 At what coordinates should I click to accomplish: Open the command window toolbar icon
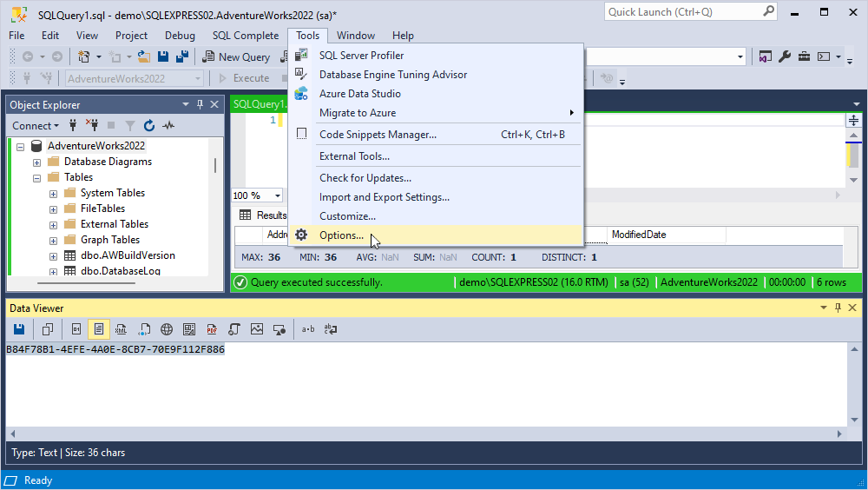point(825,56)
